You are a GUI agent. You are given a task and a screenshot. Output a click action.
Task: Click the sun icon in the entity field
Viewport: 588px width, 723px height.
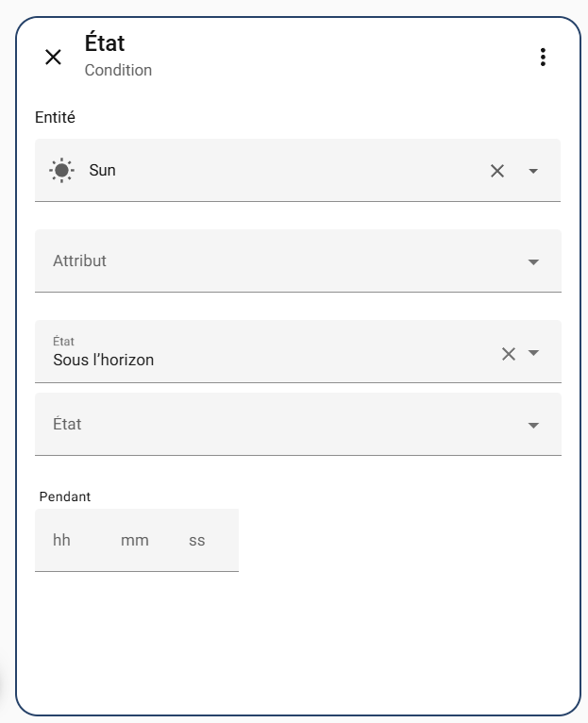coord(61,171)
